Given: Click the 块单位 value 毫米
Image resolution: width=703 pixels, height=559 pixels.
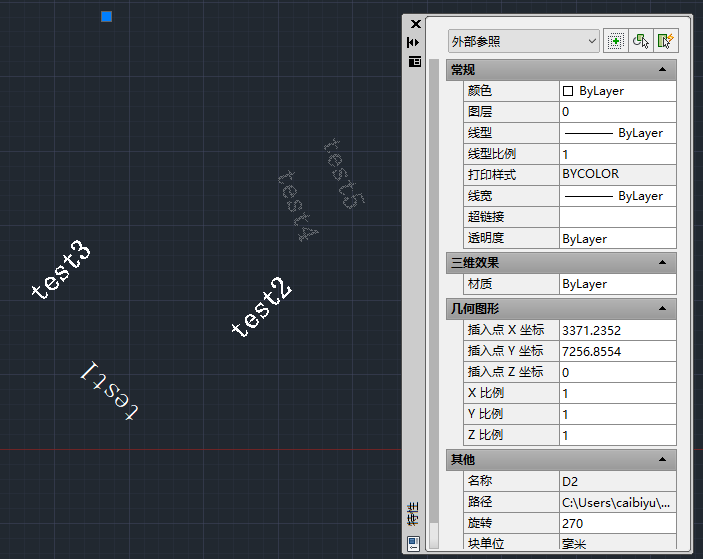Looking at the screenshot, I should pos(617,542).
